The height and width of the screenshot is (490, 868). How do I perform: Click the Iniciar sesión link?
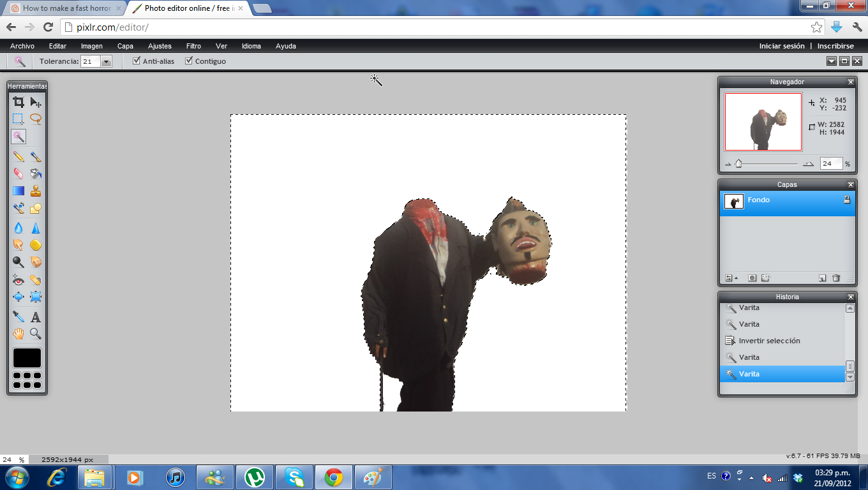click(x=782, y=46)
